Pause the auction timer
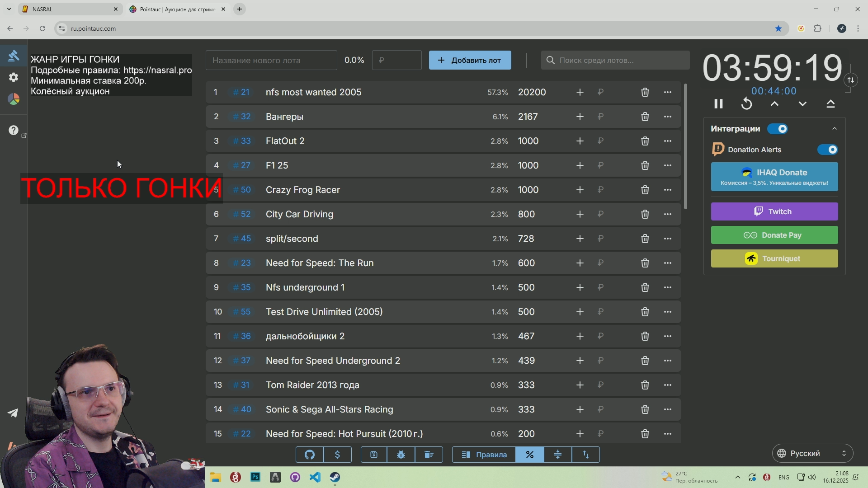 [718, 104]
